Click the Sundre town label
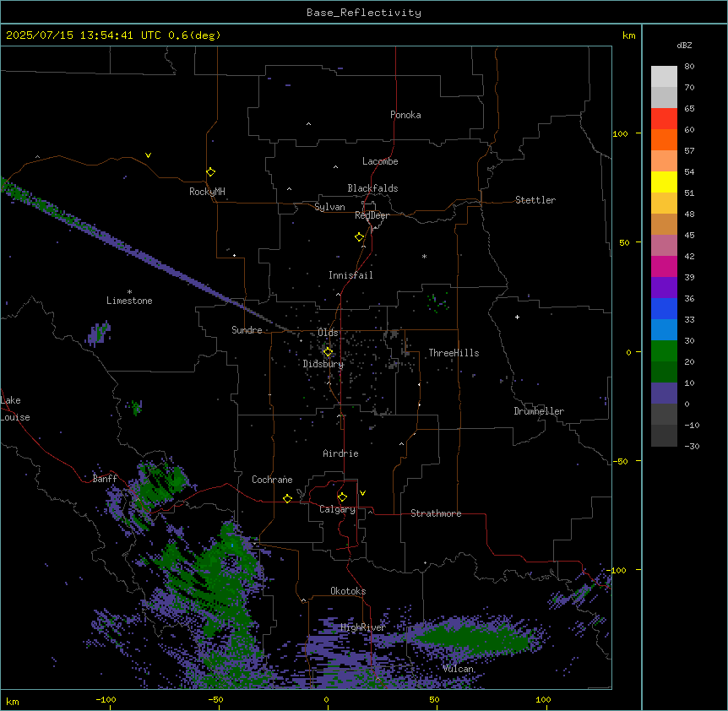 (247, 330)
